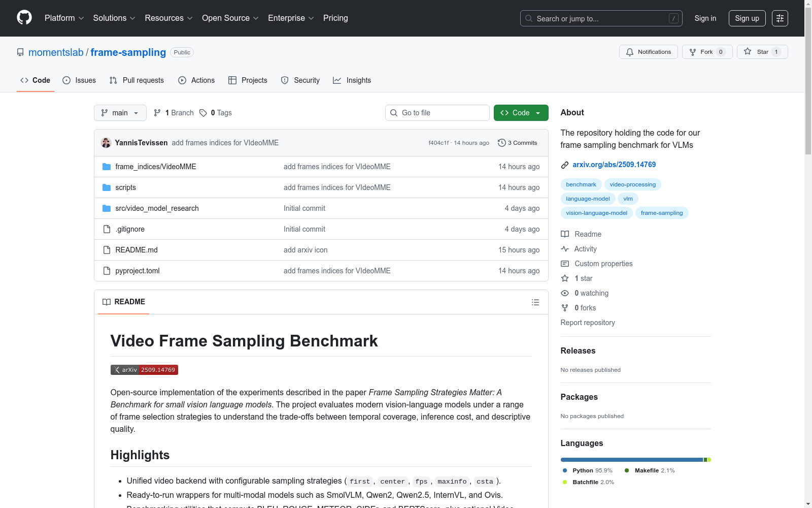Click the vision-language-model topic tag
Image resolution: width=812 pixels, height=508 pixels.
click(597, 213)
